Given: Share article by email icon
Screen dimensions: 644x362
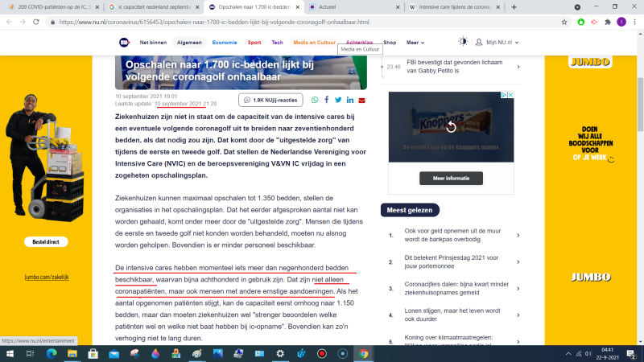Looking at the screenshot, I should point(361,100).
